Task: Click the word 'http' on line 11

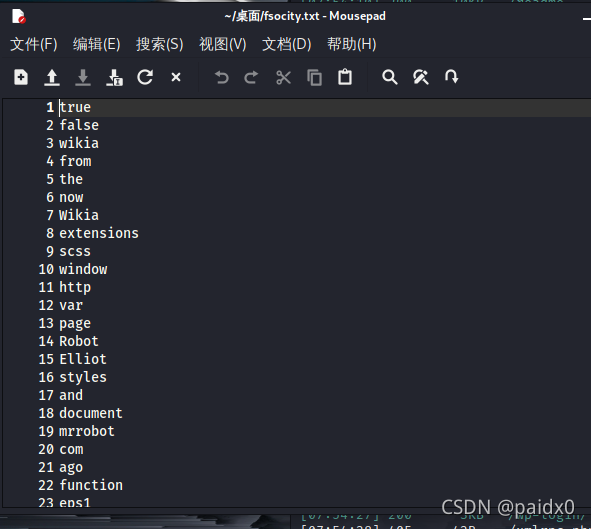Action: [75, 287]
